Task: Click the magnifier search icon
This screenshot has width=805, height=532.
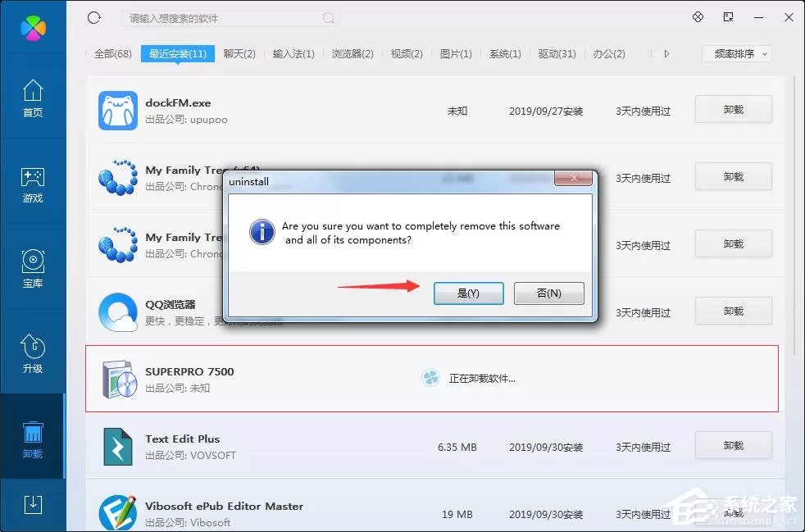Action: [329, 19]
